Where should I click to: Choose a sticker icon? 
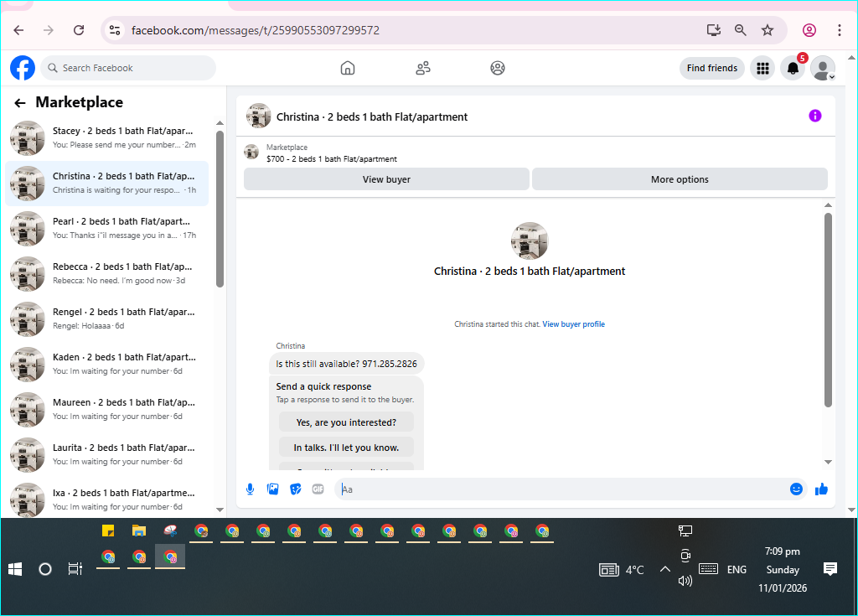point(296,489)
